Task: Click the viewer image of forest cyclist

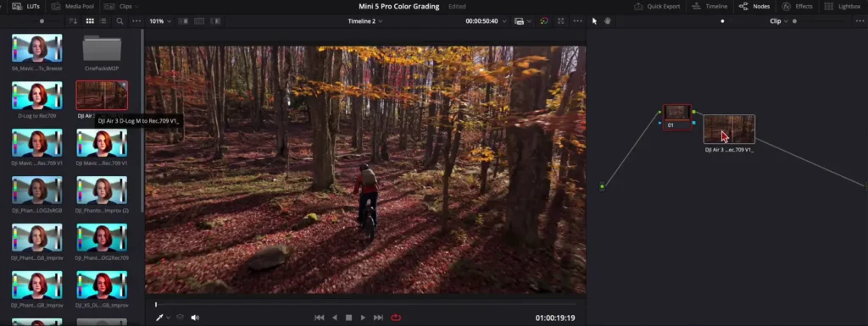Action: tap(365, 169)
